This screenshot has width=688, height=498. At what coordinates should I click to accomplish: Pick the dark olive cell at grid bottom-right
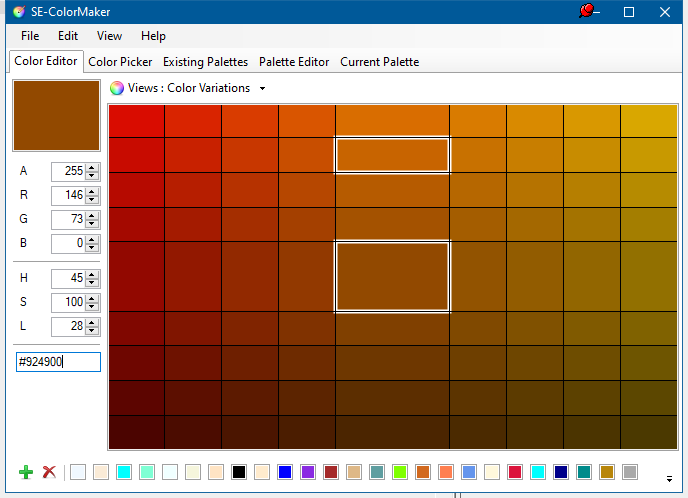click(x=649, y=432)
